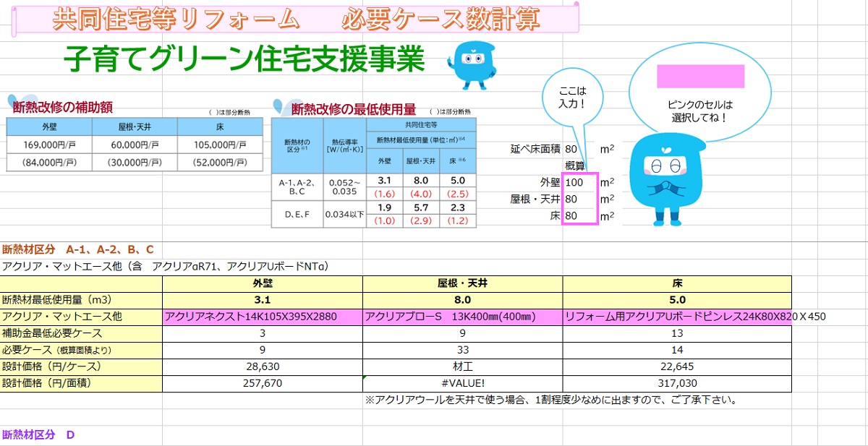The image size is (868, 446).
Task: Click the ピンクのセルは選択してね! bubble text
Action: pos(699,111)
